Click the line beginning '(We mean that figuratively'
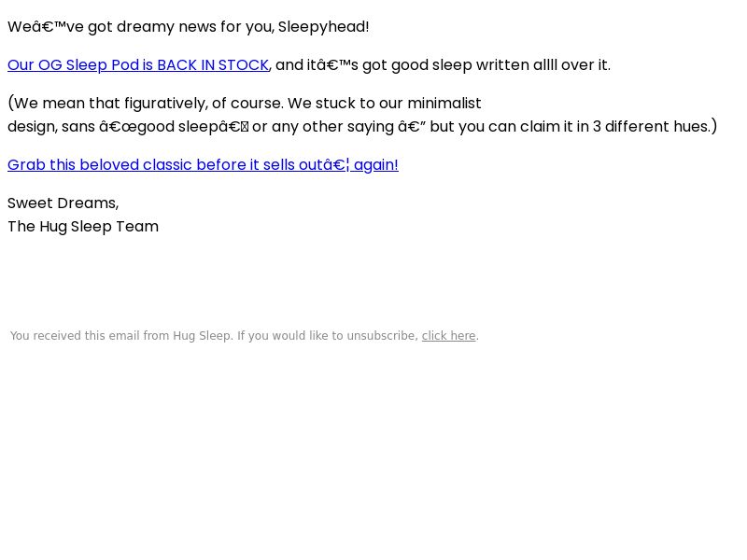 [245, 103]
